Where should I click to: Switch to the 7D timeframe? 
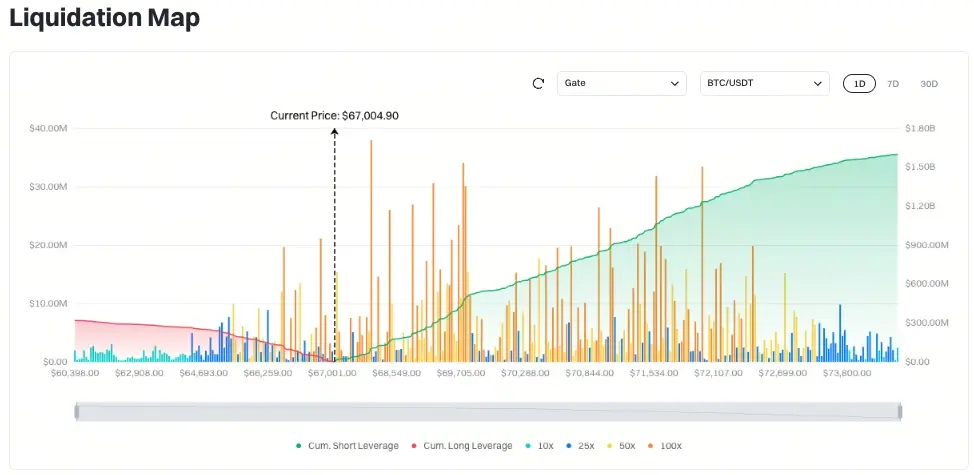893,83
